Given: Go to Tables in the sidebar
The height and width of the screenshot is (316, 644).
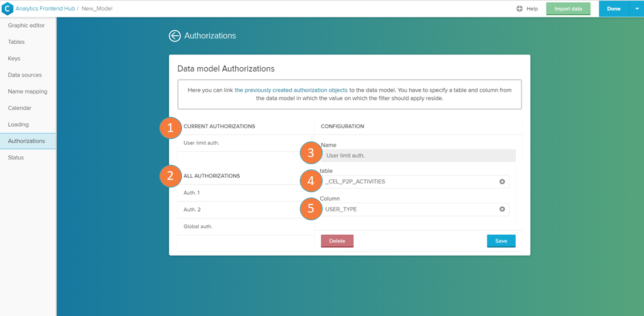Looking at the screenshot, I should [x=16, y=42].
